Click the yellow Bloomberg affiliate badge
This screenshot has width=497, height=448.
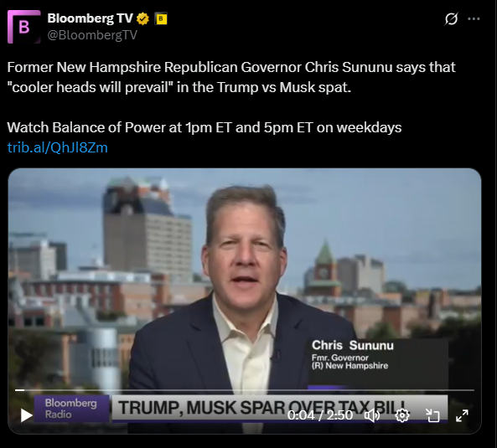(x=161, y=18)
